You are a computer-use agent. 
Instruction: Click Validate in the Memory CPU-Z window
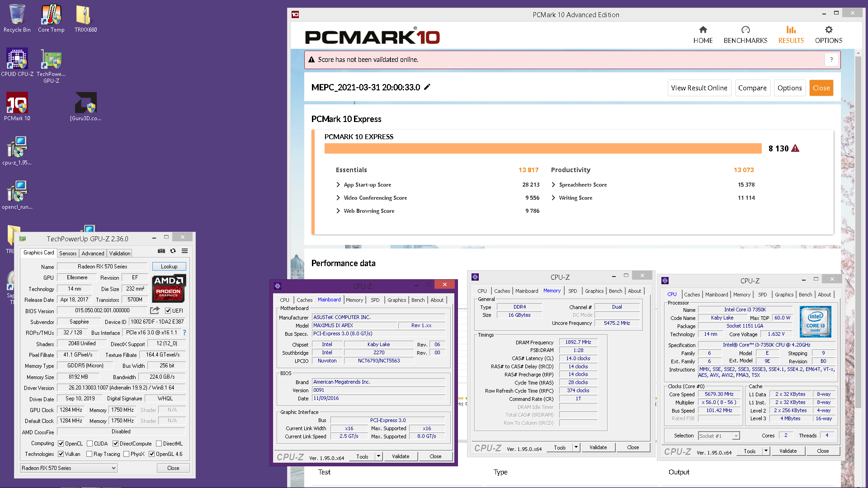click(x=598, y=447)
